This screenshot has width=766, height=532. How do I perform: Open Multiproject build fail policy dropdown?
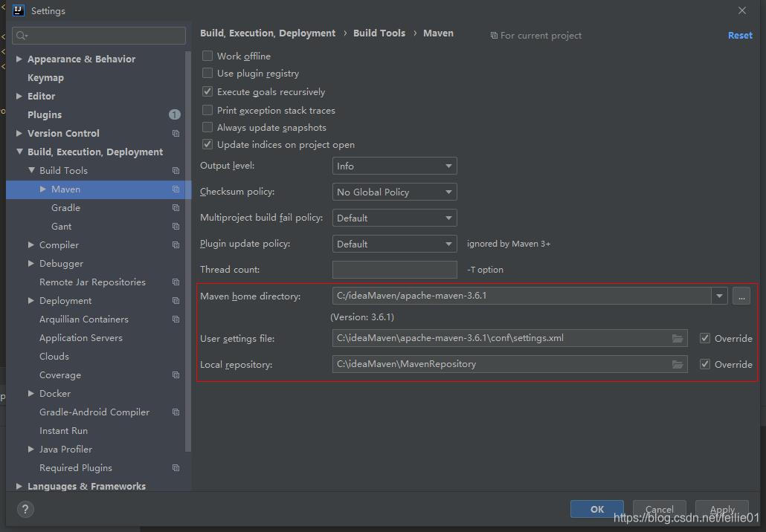point(394,218)
